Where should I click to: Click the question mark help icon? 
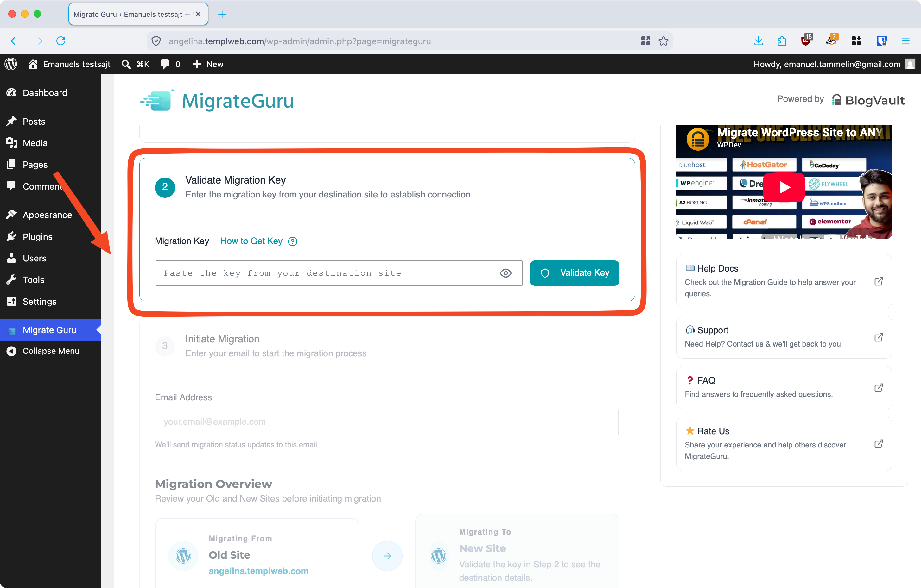[293, 241]
